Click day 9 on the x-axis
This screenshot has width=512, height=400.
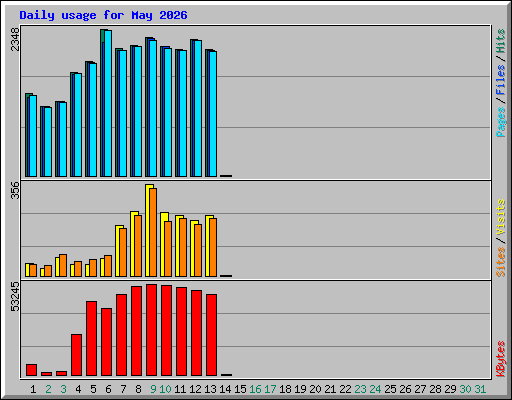(x=153, y=389)
